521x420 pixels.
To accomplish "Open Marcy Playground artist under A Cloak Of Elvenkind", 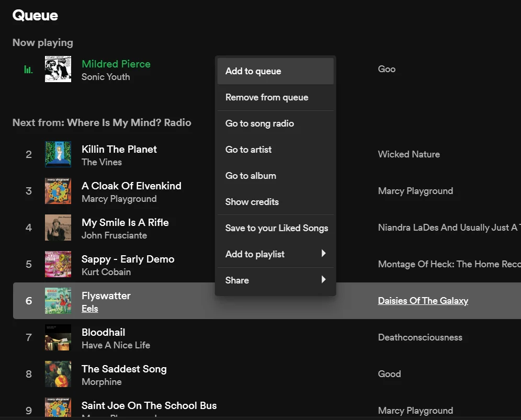I will click(x=119, y=199).
